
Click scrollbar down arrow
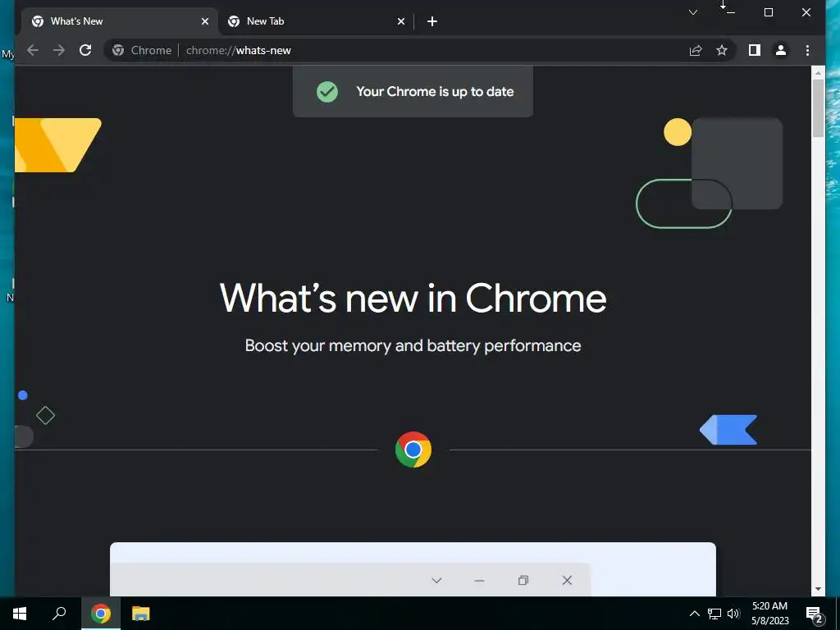(818, 589)
